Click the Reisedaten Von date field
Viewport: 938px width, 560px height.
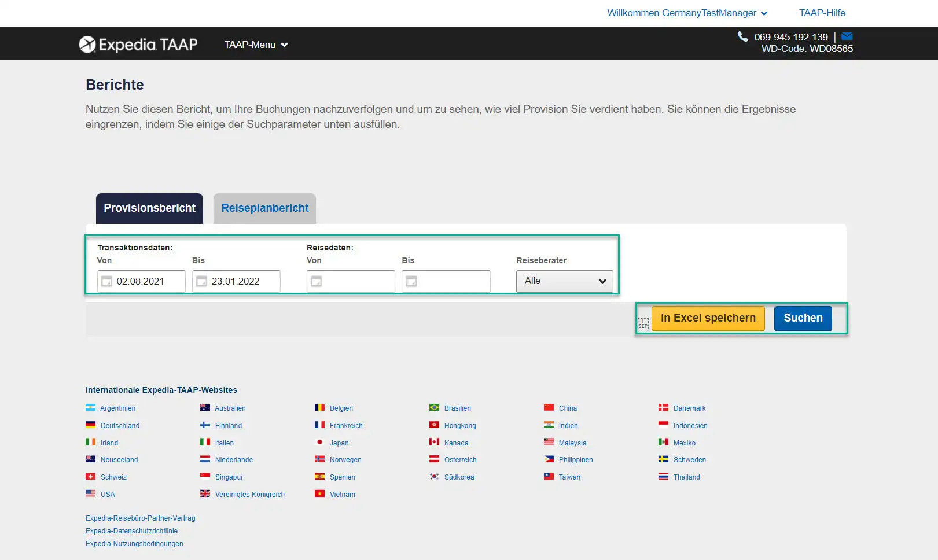(x=351, y=281)
